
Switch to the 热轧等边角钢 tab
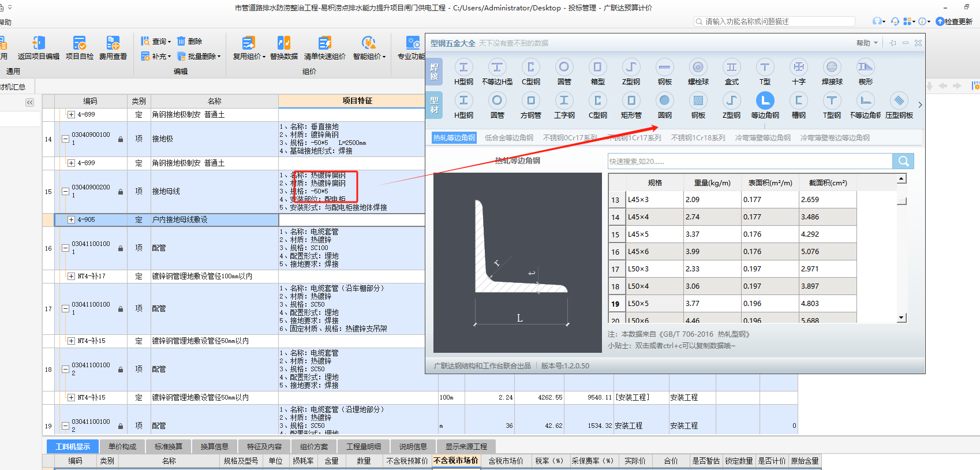pyautogui.click(x=454, y=138)
